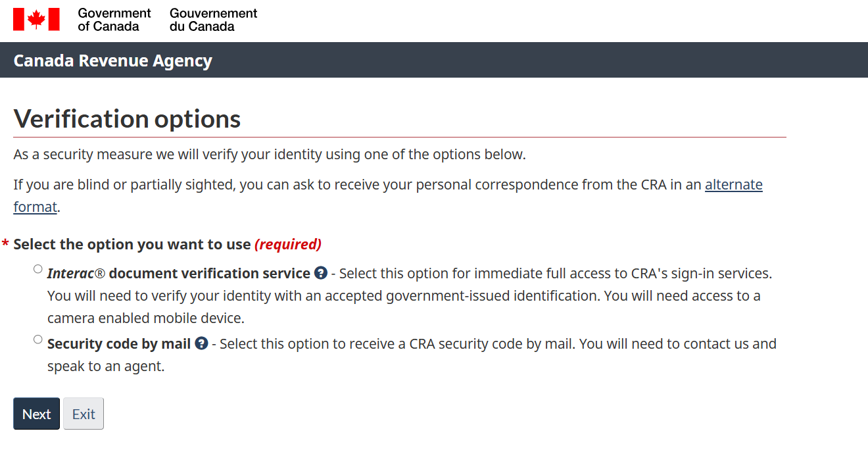The image size is (868, 452).
Task: Click the "Government of Canada" English wordmark
Action: (114, 20)
